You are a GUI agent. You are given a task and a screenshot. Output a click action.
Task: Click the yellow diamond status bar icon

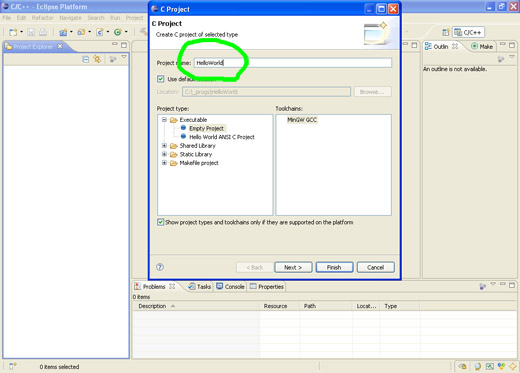tap(513, 366)
